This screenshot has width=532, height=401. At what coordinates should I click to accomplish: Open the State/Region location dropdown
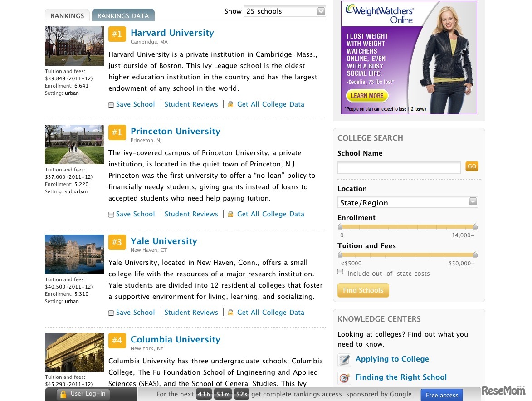pos(407,201)
